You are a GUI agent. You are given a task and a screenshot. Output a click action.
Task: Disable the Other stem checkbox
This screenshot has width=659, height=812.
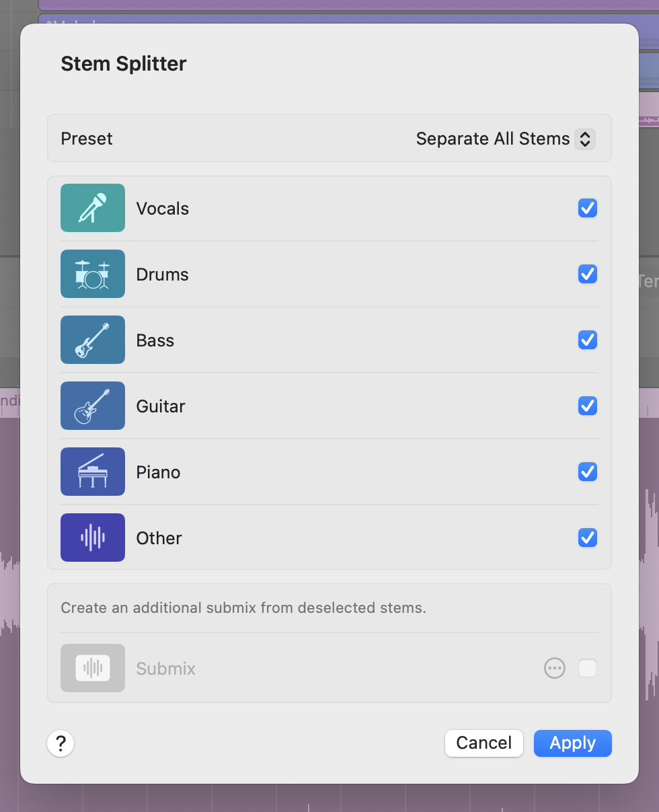click(x=587, y=538)
